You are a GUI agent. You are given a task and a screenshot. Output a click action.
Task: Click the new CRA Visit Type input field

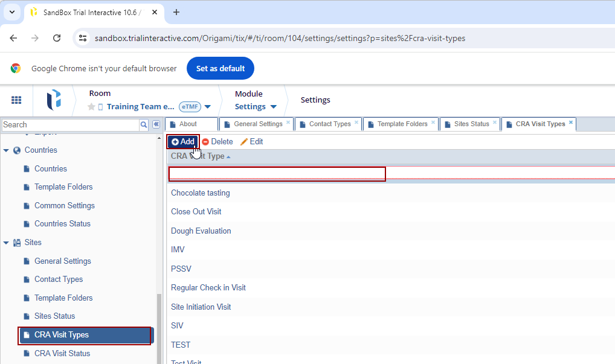[x=277, y=174]
